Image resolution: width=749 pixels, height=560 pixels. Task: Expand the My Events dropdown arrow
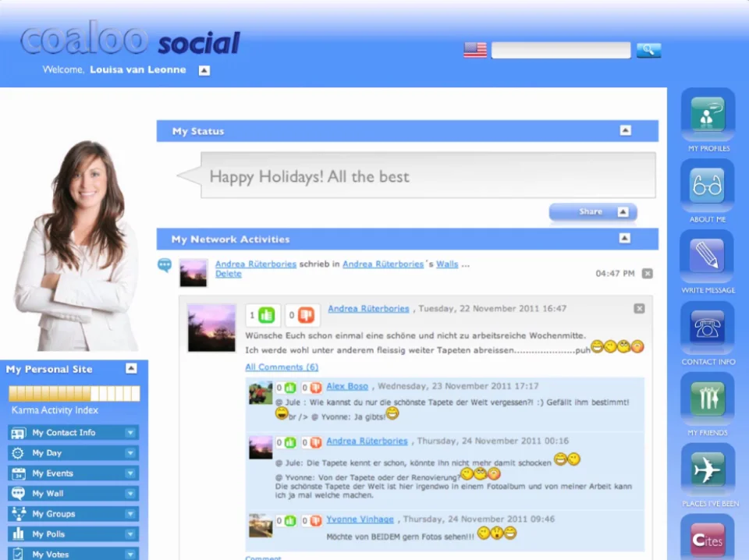[x=130, y=473]
